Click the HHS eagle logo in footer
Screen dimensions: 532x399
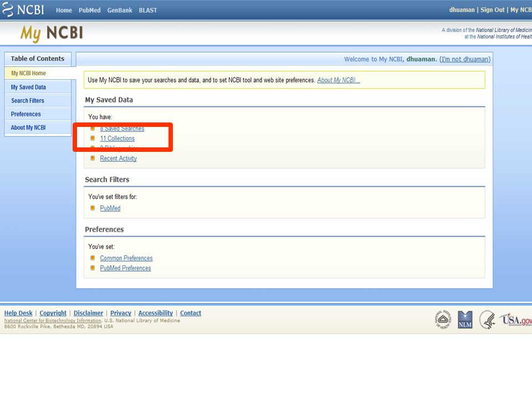point(487,320)
